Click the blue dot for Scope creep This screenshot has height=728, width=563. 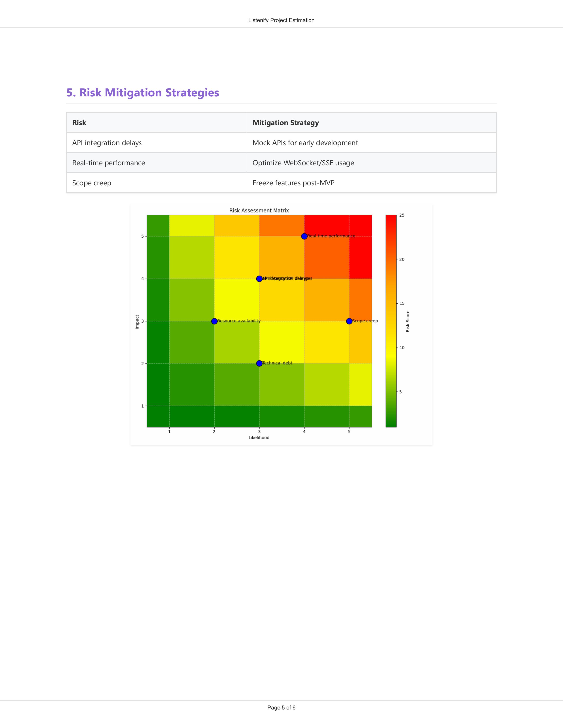(349, 321)
